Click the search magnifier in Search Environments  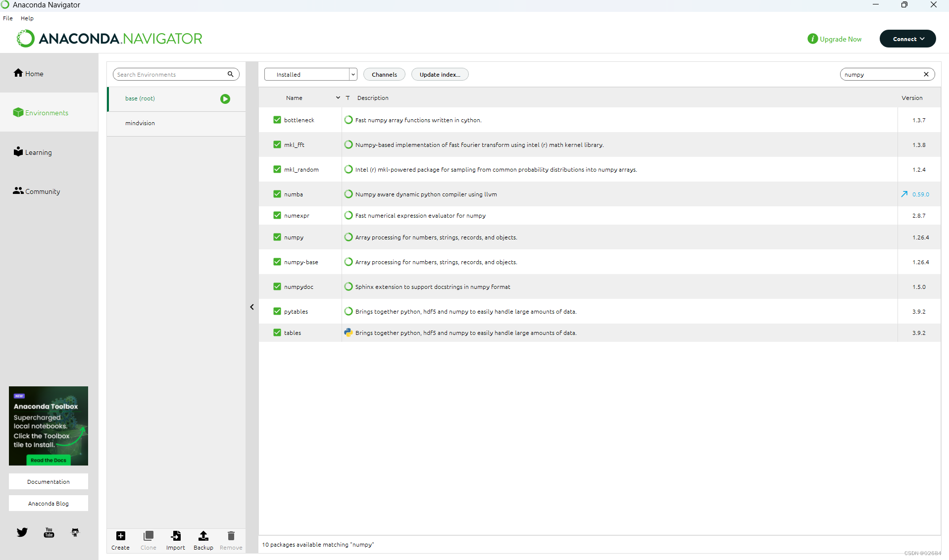[230, 74]
